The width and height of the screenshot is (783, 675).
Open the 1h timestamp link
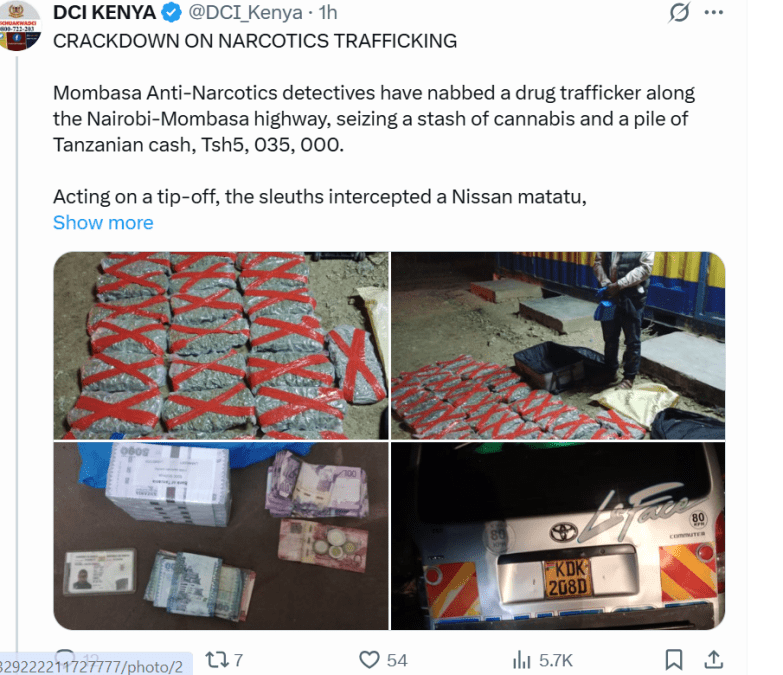[328, 13]
